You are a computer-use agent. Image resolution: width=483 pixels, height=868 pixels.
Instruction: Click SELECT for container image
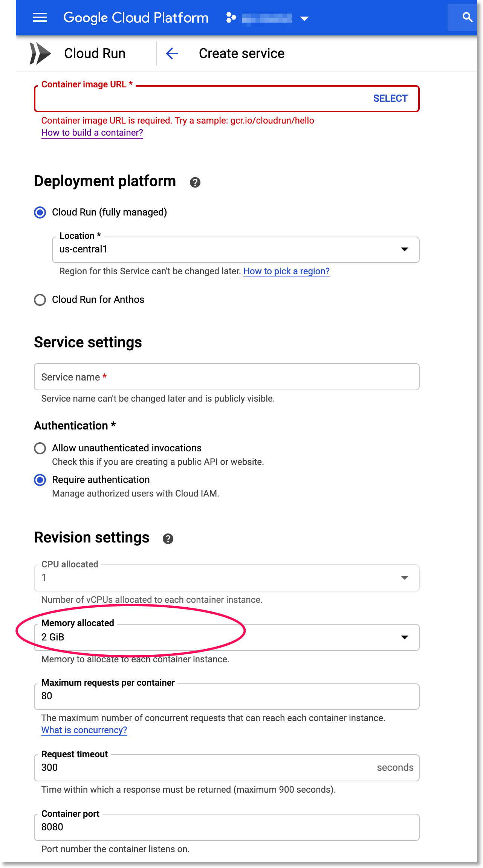tap(390, 98)
